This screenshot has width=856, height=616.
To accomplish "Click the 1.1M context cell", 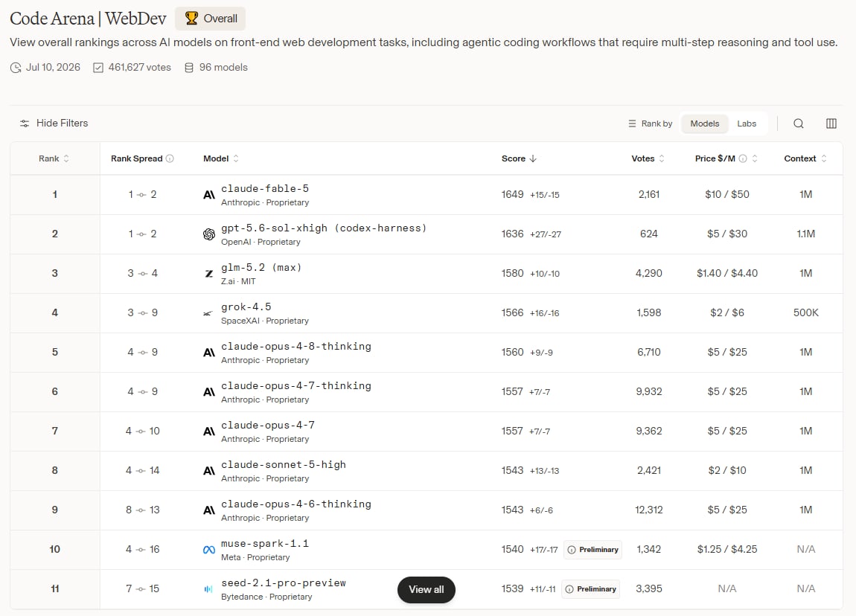I will coord(806,234).
